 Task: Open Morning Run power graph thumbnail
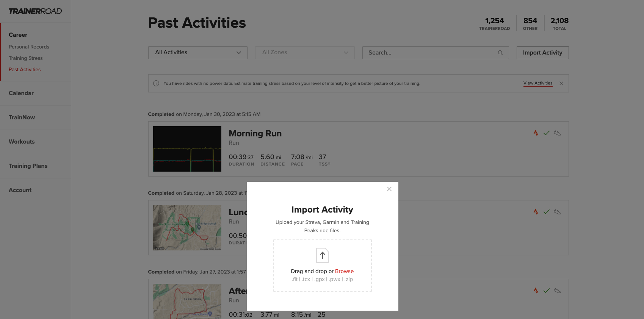click(187, 149)
